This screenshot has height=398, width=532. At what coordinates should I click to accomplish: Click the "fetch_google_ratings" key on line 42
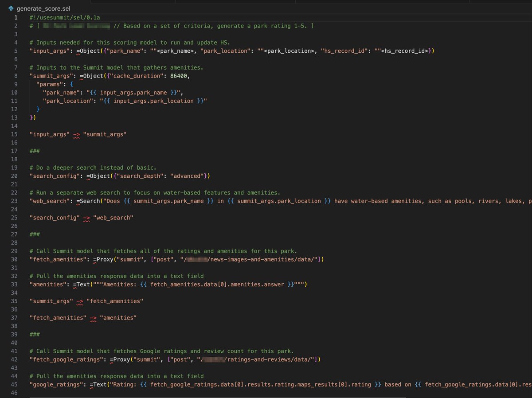click(66, 359)
